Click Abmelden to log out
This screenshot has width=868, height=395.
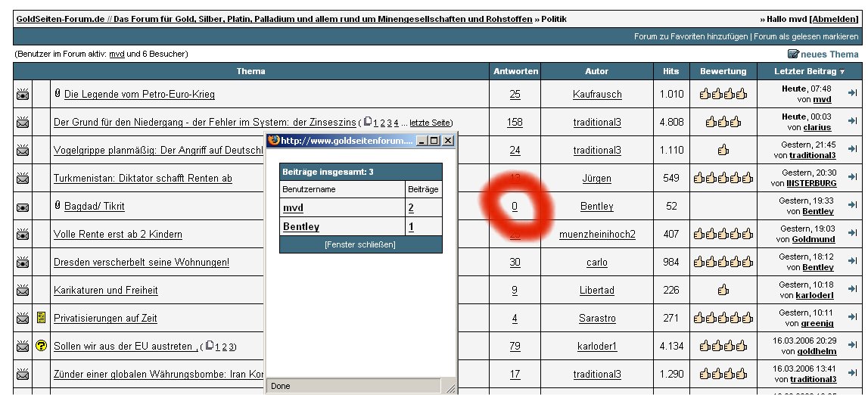click(835, 20)
